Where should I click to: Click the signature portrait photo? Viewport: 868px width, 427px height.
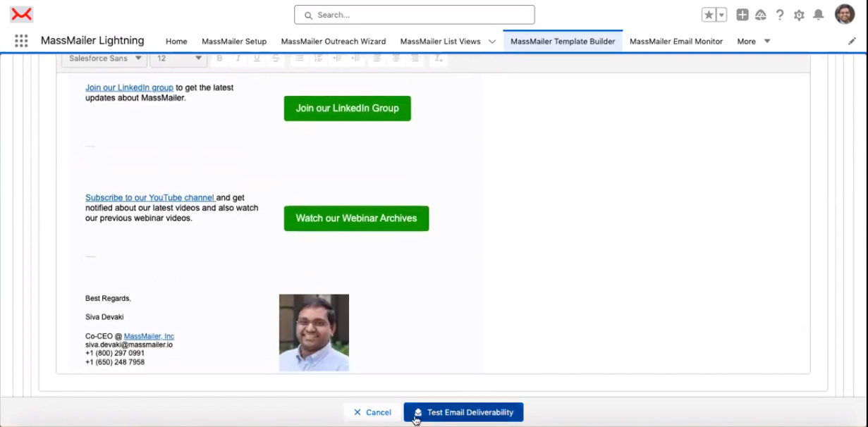(x=314, y=333)
